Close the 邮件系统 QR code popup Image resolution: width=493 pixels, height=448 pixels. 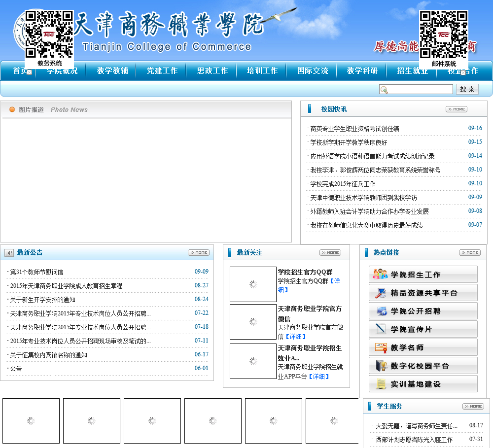[463, 72]
